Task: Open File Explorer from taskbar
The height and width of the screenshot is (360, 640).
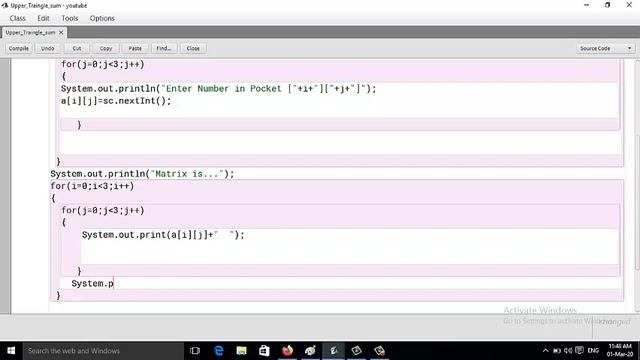Action: point(242,351)
